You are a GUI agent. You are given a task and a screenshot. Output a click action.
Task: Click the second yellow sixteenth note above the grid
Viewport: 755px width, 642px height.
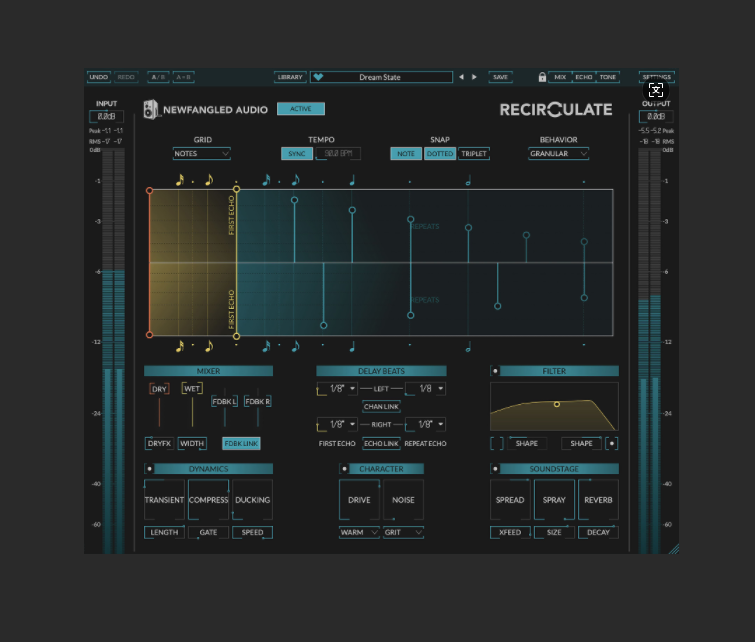point(208,180)
